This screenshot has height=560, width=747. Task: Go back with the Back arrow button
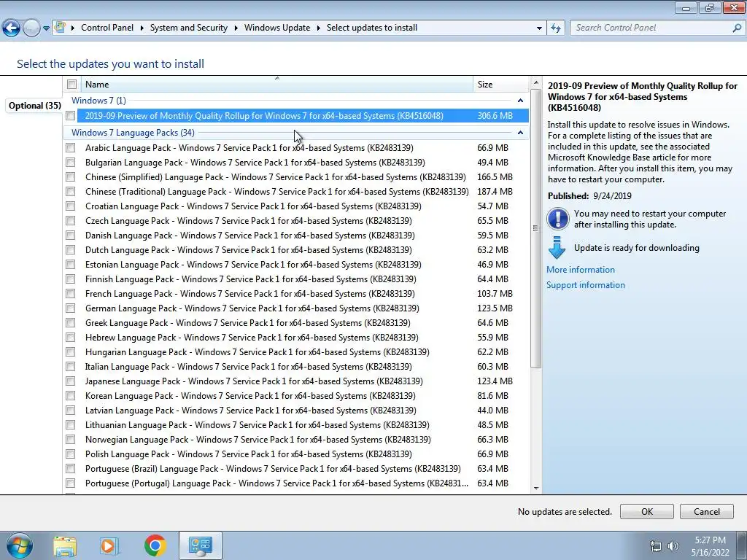pos(12,28)
